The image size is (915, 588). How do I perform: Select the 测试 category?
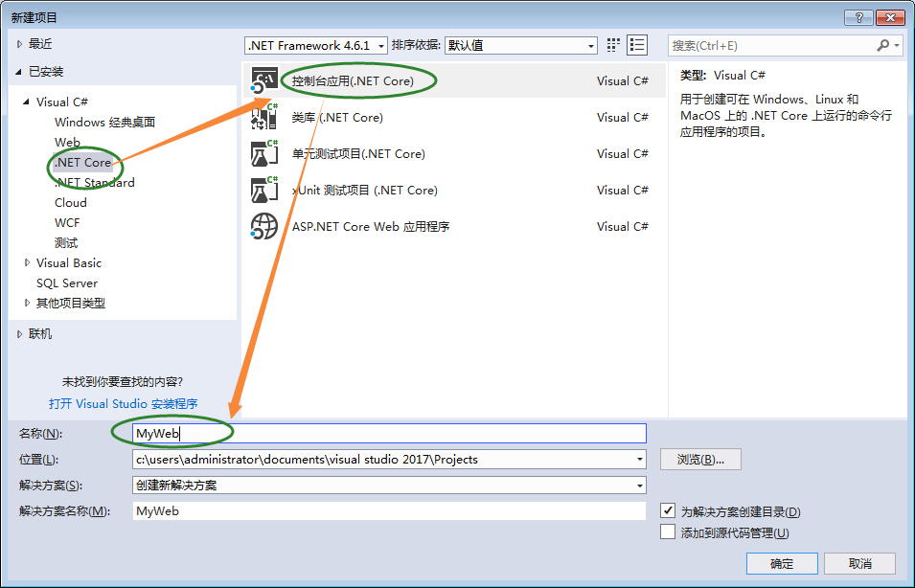66,242
